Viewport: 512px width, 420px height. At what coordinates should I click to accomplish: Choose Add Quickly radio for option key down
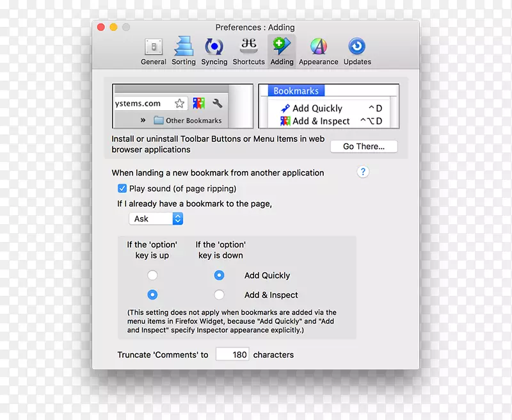click(x=220, y=275)
